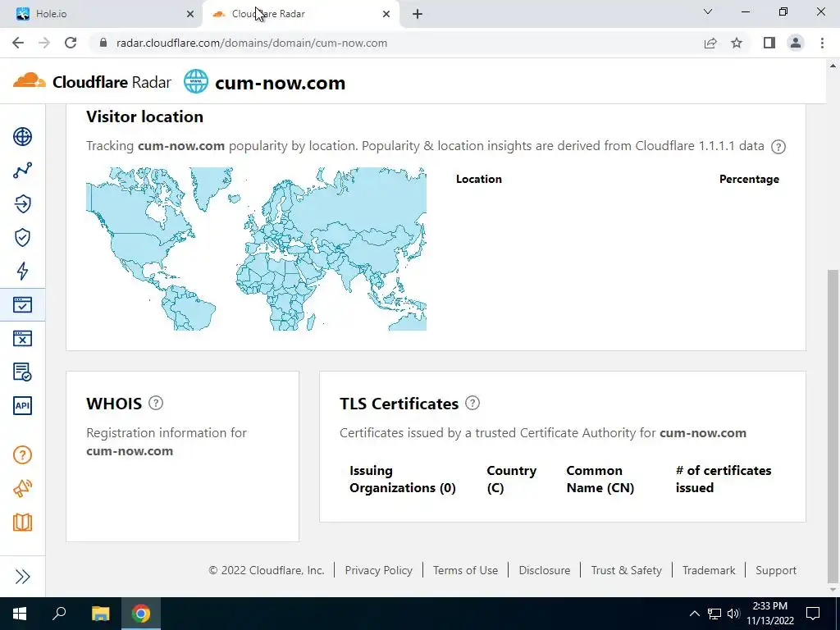Image resolution: width=840 pixels, height=630 pixels.
Task: Expand sidebar with double chevron
Action: (x=22, y=577)
